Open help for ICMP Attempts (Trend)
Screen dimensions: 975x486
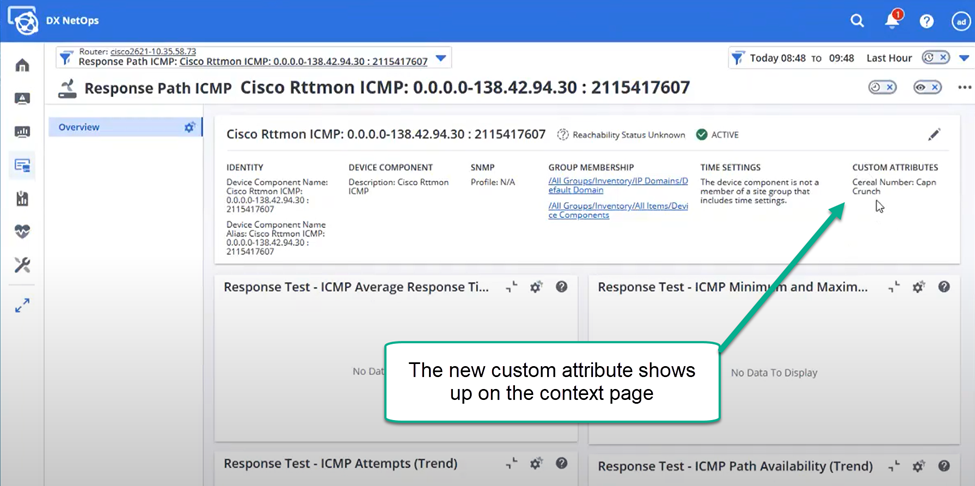[x=561, y=463]
